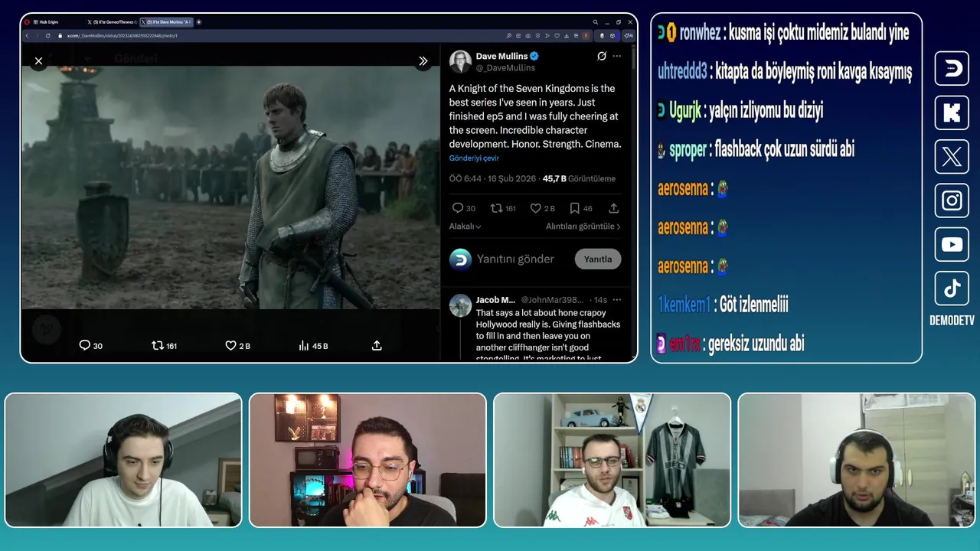Viewport: 980px width, 551px height.
Task: Focus the 'Yanıtını gönder' reply field
Action: tap(515, 259)
